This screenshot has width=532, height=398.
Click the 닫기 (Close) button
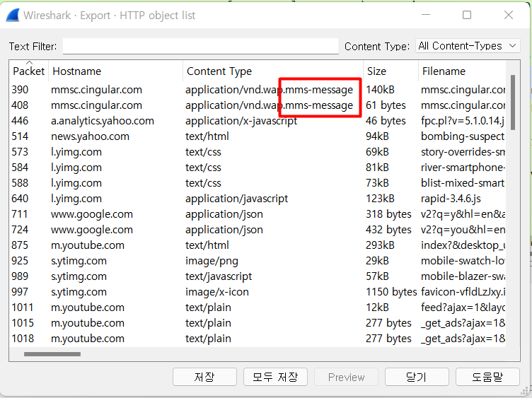(417, 377)
